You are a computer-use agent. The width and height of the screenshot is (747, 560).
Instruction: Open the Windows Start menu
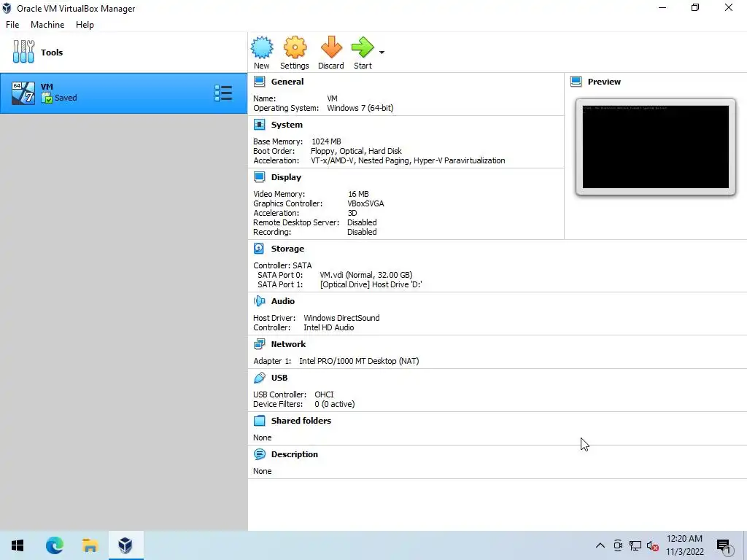pyautogui.click(x=18, y=545)
